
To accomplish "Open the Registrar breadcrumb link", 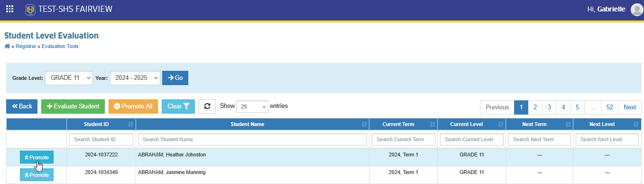I will point(26,47).
